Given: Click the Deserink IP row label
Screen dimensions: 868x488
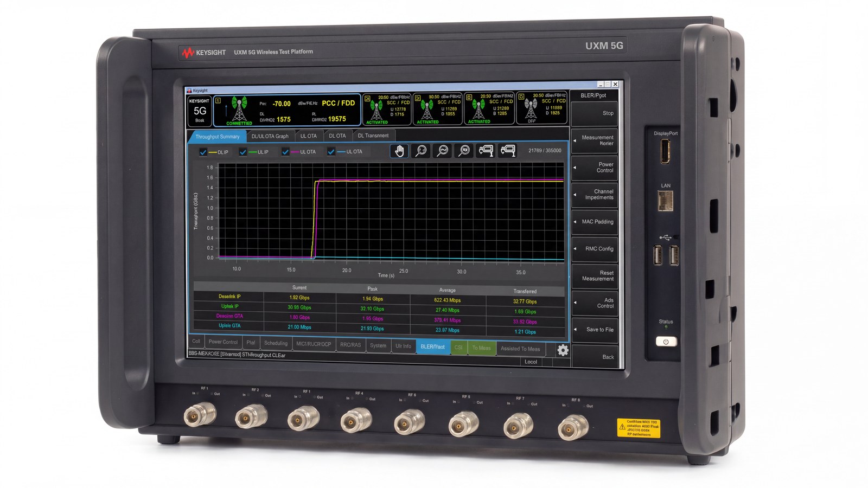Looking at the screenshot, I should point(229,297).
